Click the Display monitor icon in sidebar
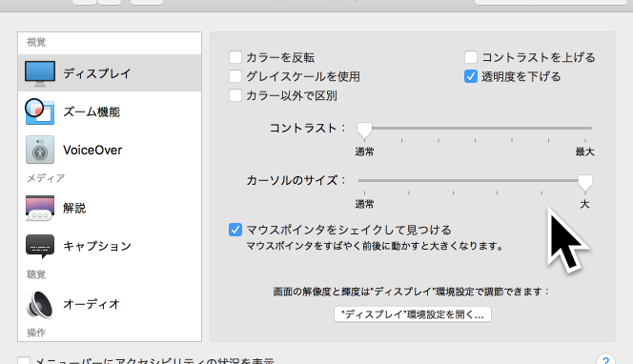Screen dimensions: 633x364 [x=40, y=73]
